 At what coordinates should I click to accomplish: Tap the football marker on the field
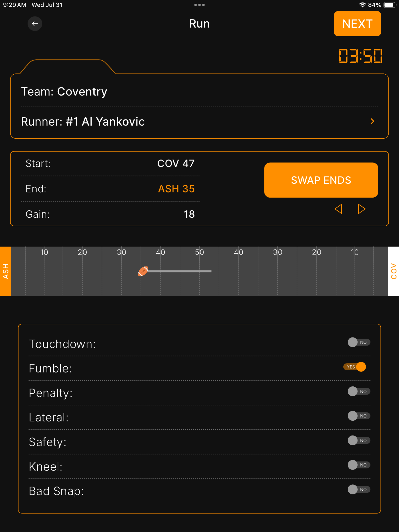coord(143,271)
